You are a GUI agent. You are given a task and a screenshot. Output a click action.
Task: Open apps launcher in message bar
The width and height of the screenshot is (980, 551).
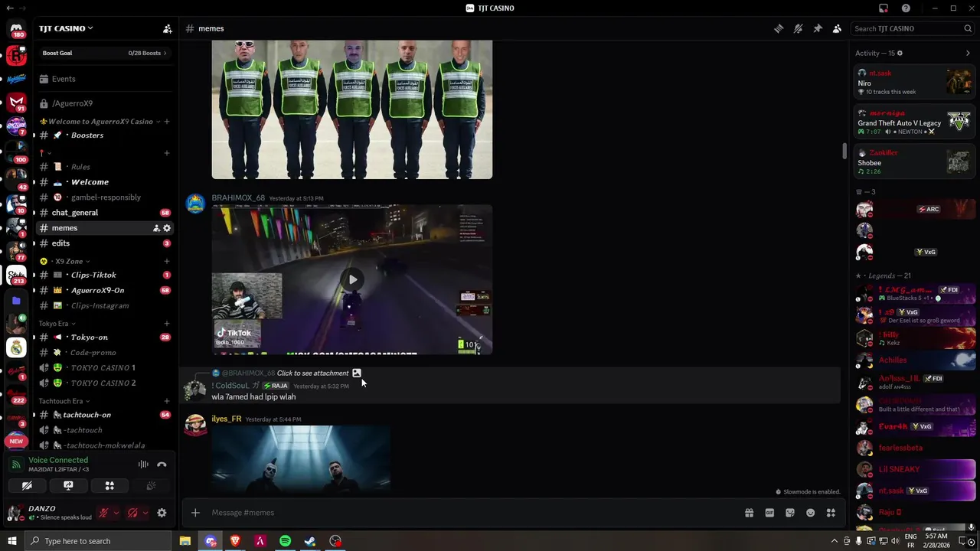[831, 513]
